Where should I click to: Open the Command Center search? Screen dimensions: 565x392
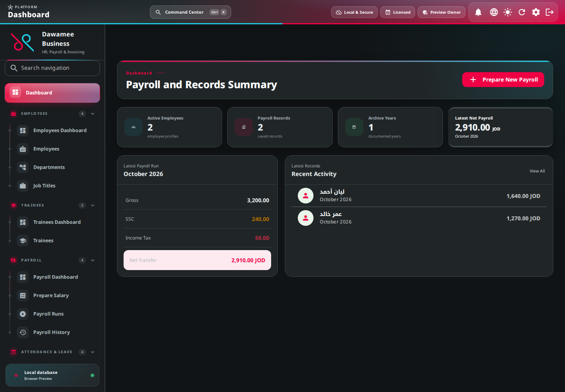[x=190, y=12]
